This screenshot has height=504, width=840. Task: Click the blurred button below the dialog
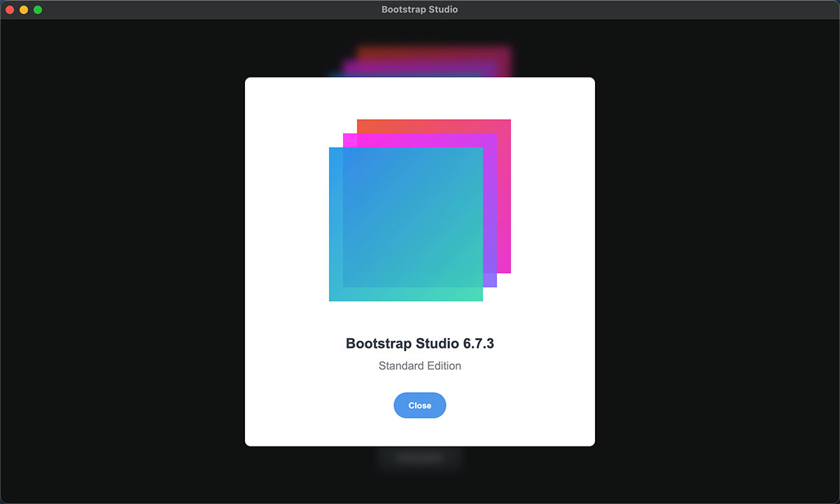pyautogui.click(x=419, y=458)
